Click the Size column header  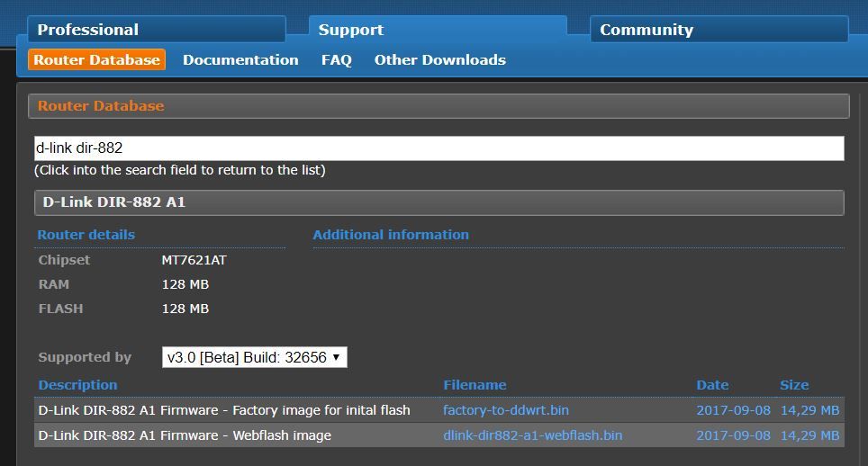794,385
